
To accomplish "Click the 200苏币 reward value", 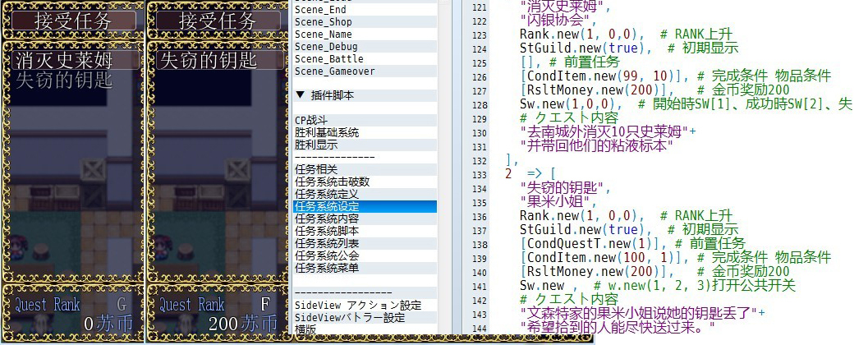I will pyautogui.click(x=243, y=324).
